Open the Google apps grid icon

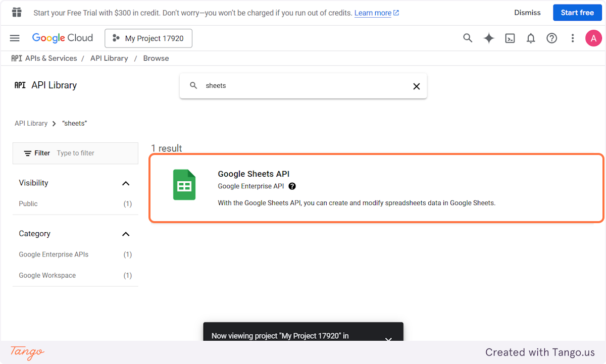16,12
